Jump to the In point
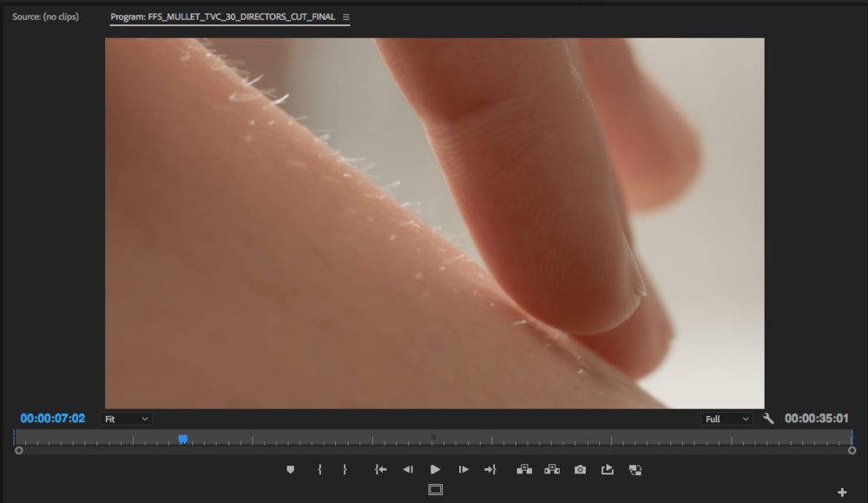Image resolution: width=868 pixels, height=503 pixels. (380, 469)
